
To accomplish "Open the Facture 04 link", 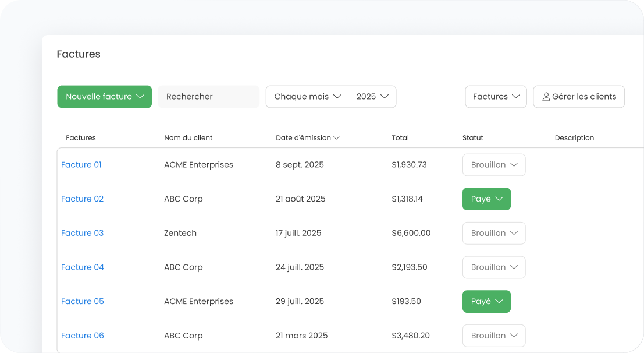I will point(83,267).
